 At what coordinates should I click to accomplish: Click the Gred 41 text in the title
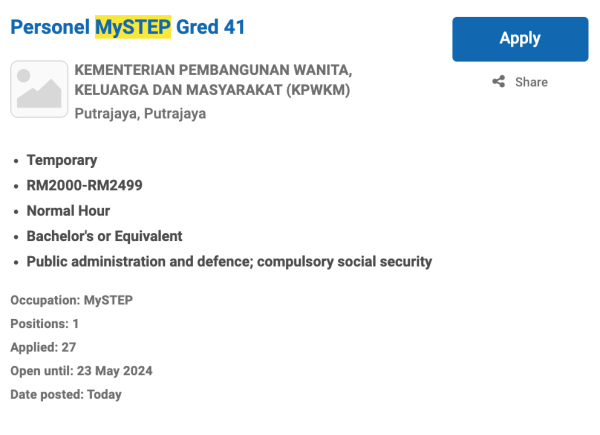(211, 28)
